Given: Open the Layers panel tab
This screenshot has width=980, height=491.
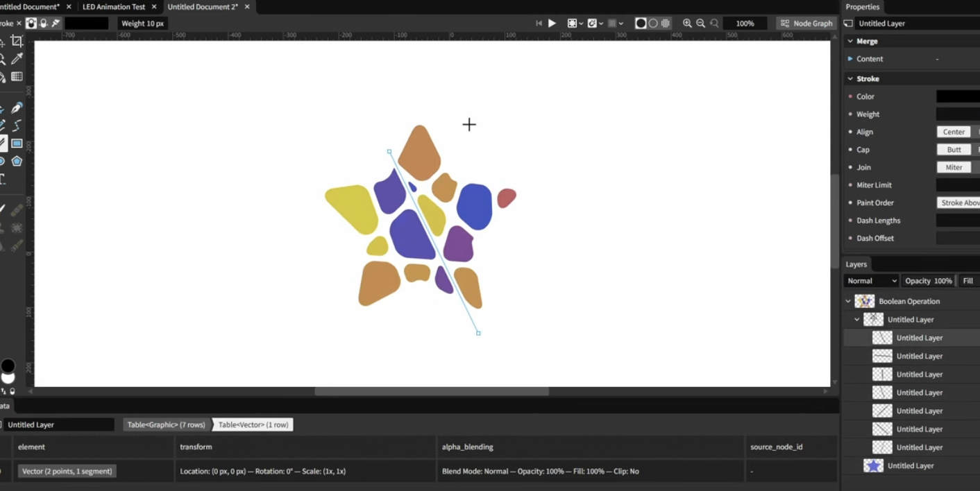Looking at the screenshot, I should [x=856, y=264].
